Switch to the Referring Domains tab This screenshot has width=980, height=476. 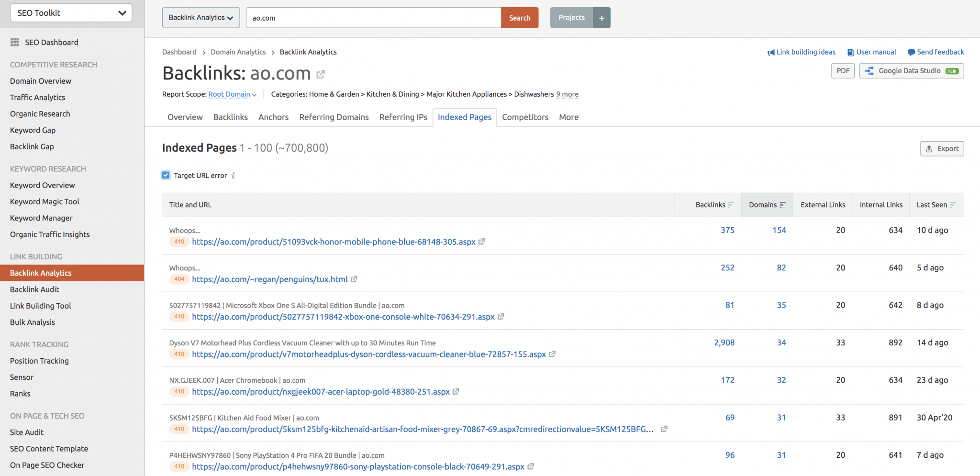pos(334,117)
